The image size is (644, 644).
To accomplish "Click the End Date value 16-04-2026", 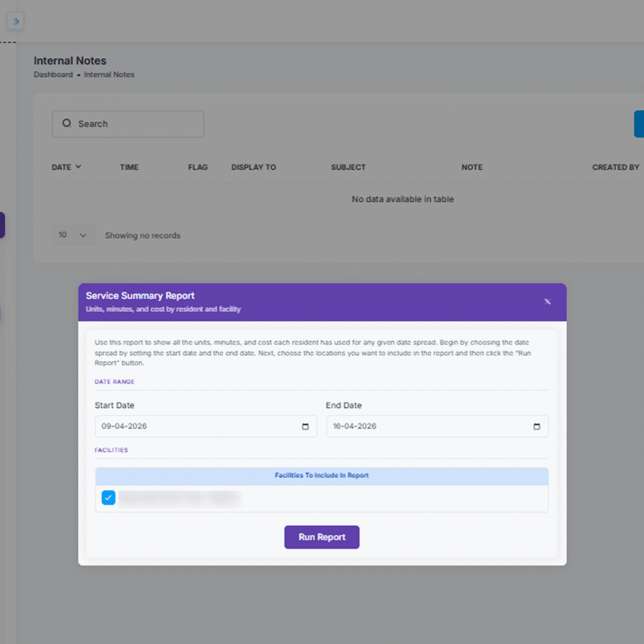I will tap(355, 426).
